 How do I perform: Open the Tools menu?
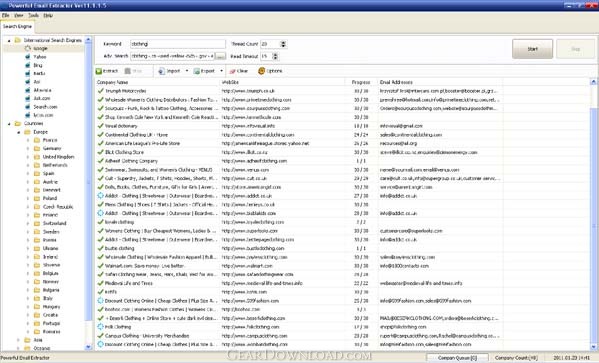33,15
